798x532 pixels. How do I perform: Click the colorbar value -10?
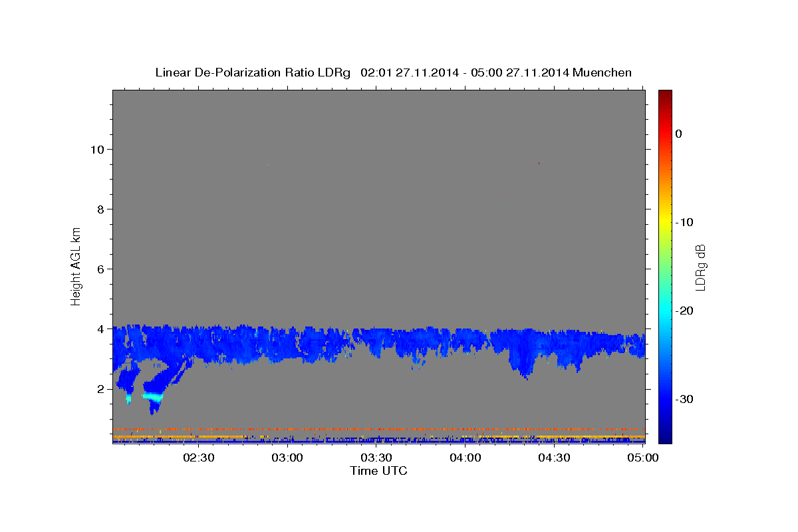[685, 222]
